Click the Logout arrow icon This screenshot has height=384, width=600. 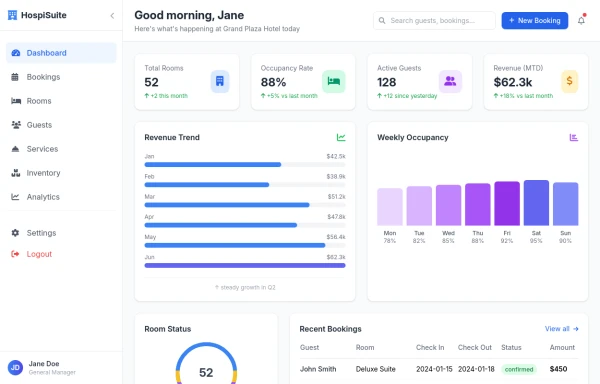pos(15,254)
